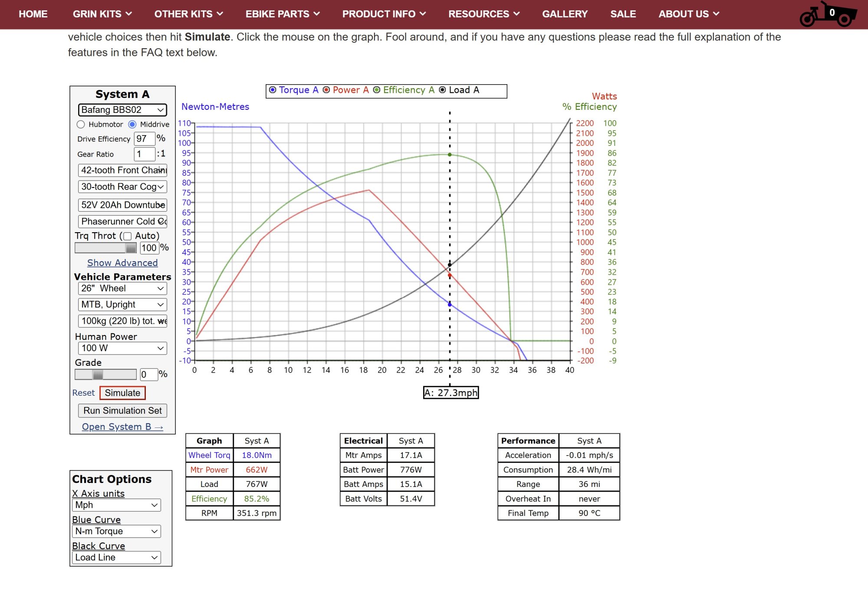Click the Show Advanced link

(x=122, y=263)
